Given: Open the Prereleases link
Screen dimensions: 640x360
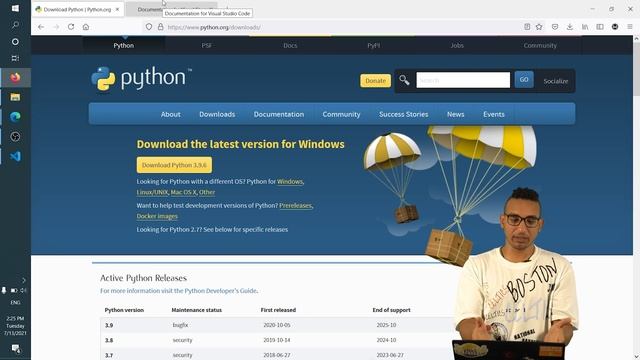Looking at the screenshot, I should coord(296,205).
